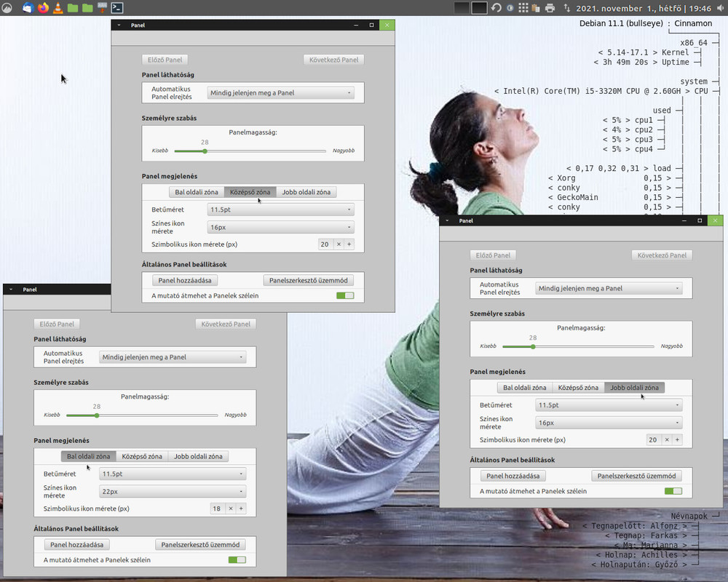
Task: Decrease symbolic icon size in top Panel window
Action: coord(339,244)
